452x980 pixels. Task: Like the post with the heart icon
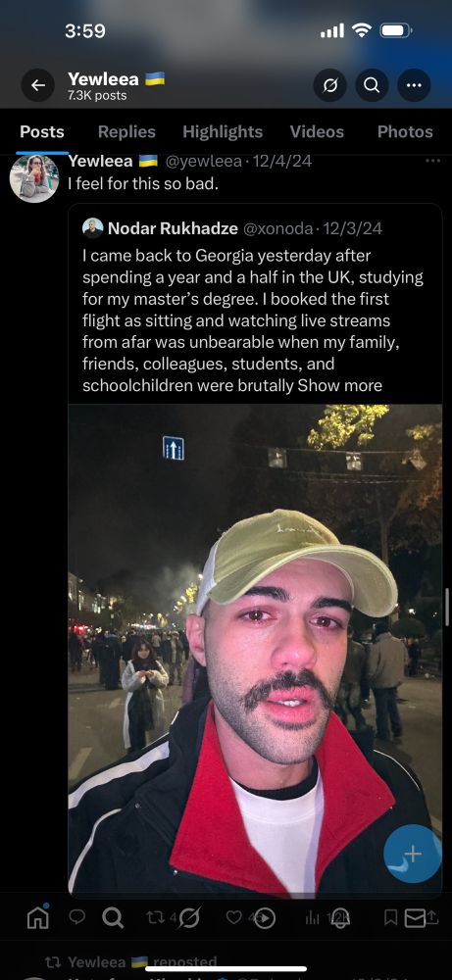point(233,917)
